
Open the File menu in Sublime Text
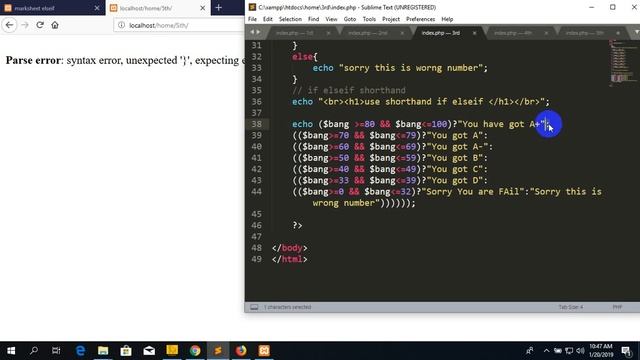point(252,19)
